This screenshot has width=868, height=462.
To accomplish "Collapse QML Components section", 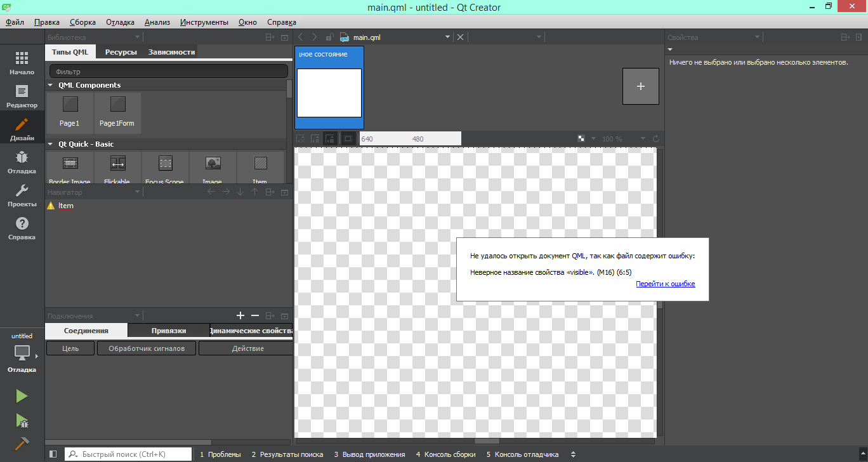I will coord(51,85).
